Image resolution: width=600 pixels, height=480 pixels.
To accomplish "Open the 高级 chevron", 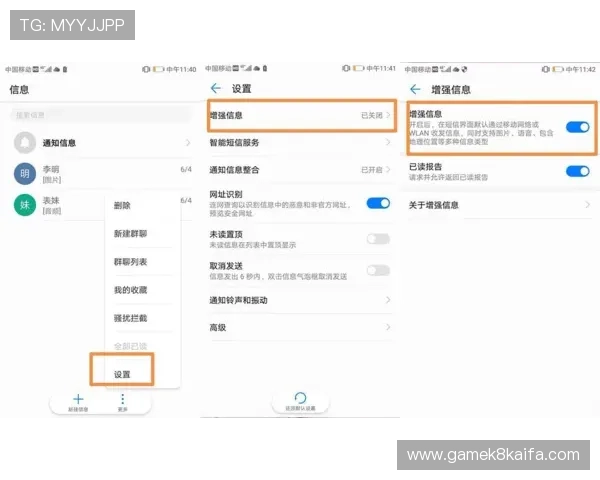I will [388, 327].
